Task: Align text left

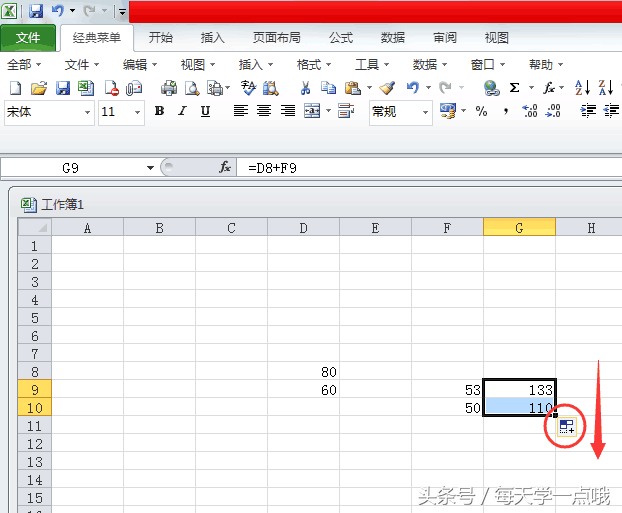Action: pos(241,111)
